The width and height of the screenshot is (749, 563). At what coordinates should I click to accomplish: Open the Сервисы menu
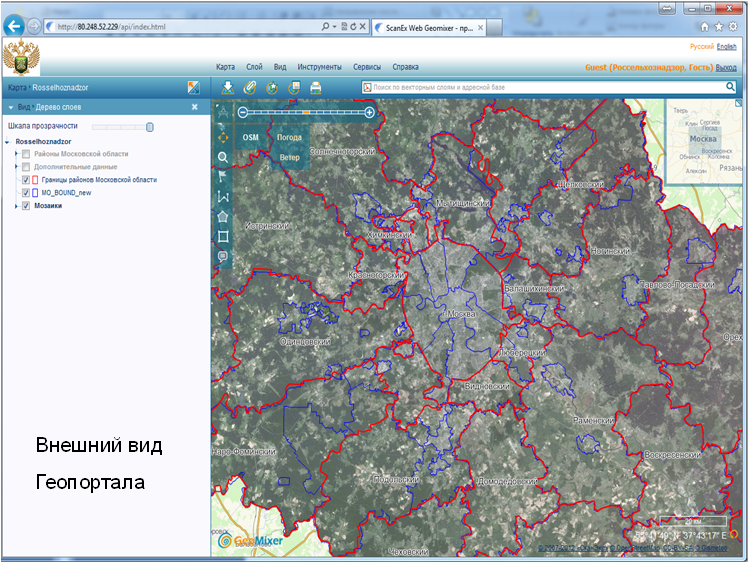[367, 67]
